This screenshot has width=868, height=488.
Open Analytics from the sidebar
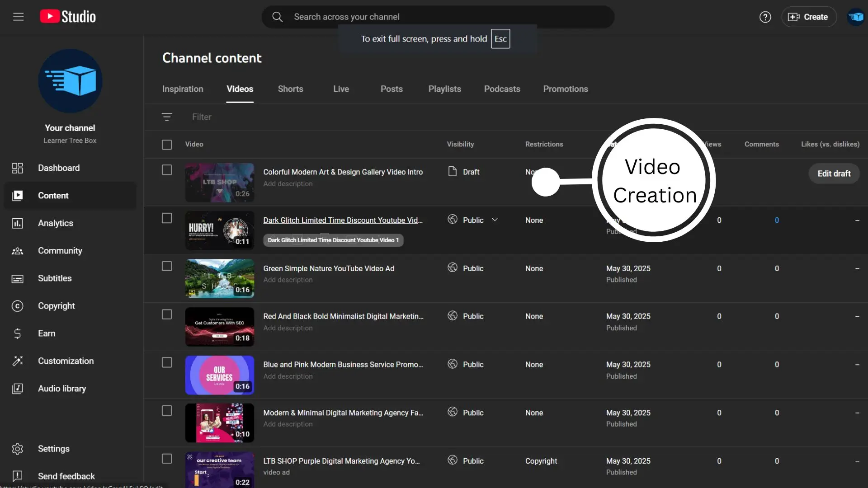pyautogui.click(x=55, y=223)
